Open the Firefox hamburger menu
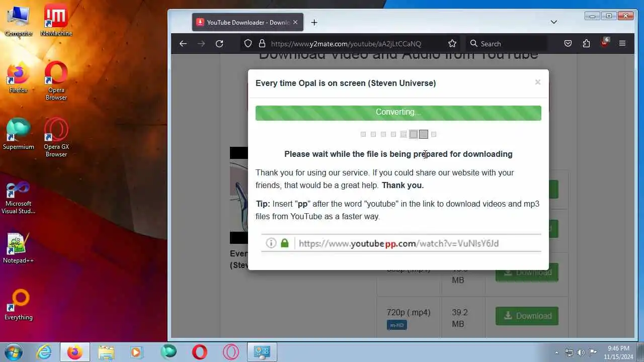The height and width of the screenshot is (362, 644). pos(622,44)
